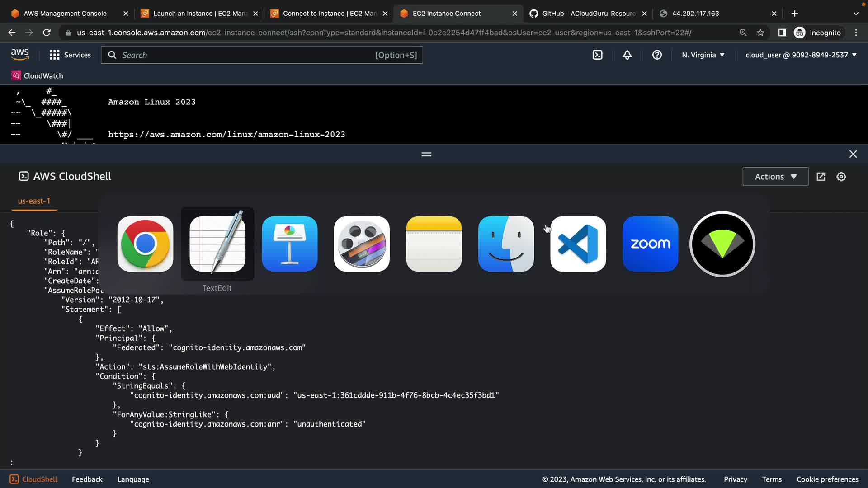Switch to Finder in the app switcher
This screenshot has width=868, height=488.
coord(506,244)
